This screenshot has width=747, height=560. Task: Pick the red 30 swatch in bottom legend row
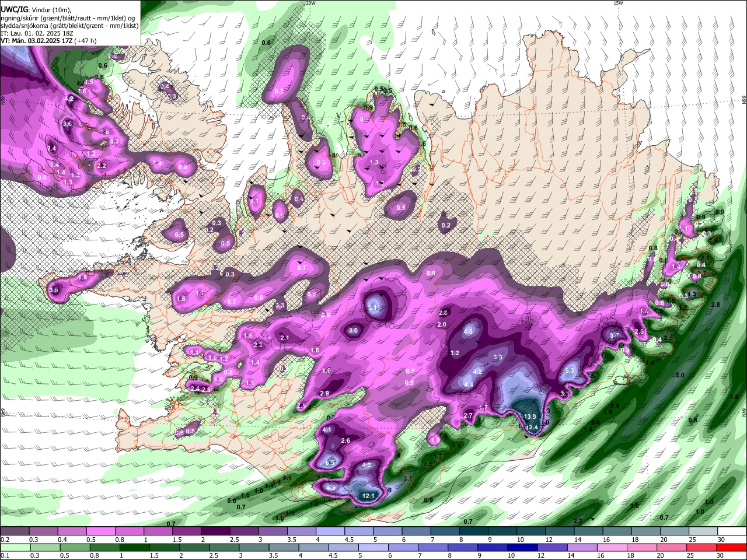point(731,547)
